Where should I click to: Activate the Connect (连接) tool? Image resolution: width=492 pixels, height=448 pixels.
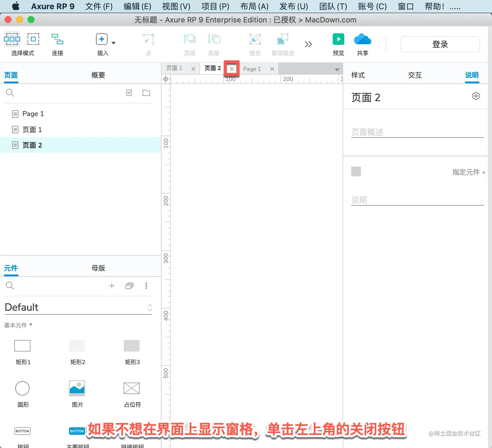pyautogui.click(x=57, y=39)
